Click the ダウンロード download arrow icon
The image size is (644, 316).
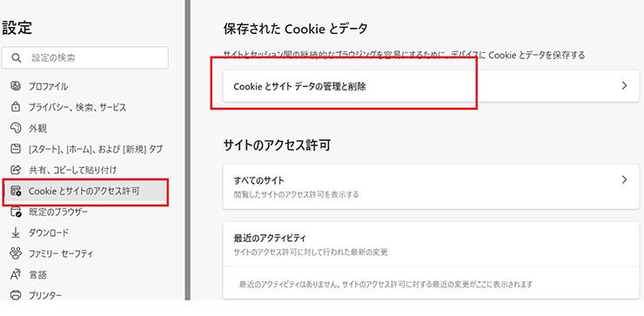pyautogui.click(x=15, y=232)
